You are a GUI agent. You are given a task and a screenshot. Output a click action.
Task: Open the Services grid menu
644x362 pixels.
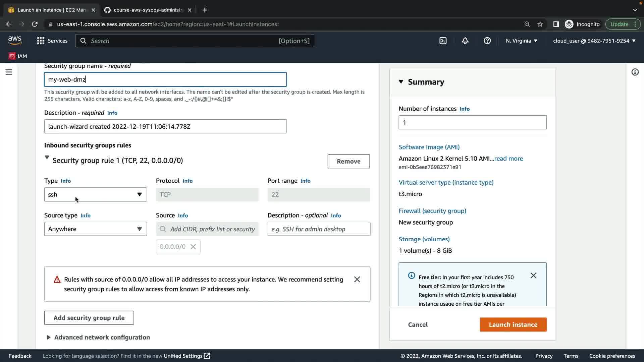pos(52,41)
